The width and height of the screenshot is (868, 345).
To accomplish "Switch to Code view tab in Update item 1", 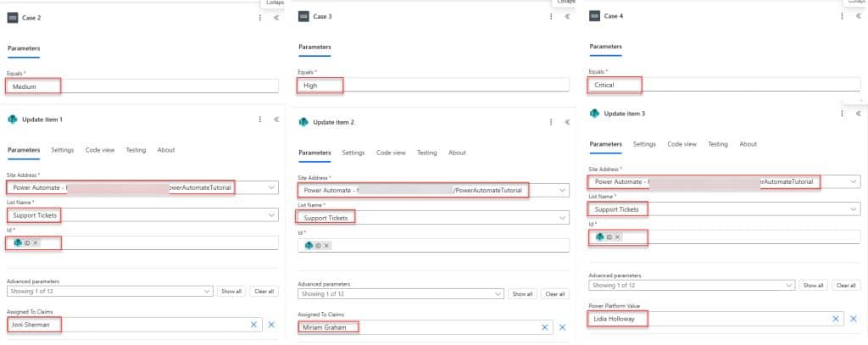I will click(100, 150).
